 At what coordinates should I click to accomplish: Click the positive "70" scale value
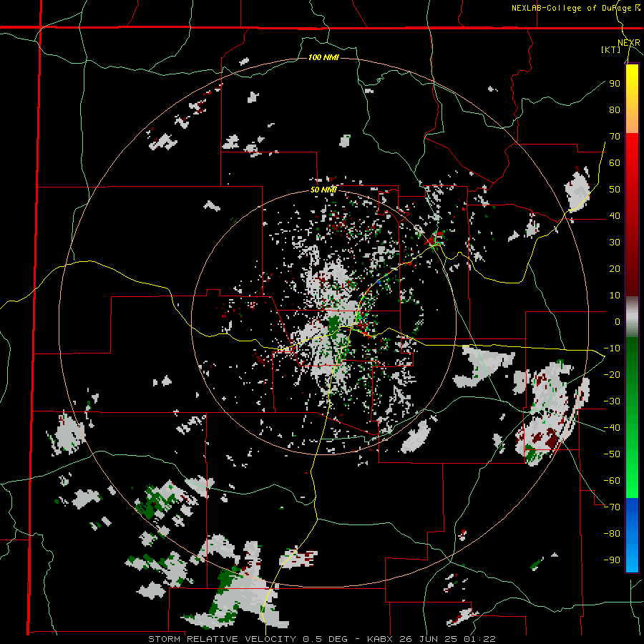click(615, 137)
